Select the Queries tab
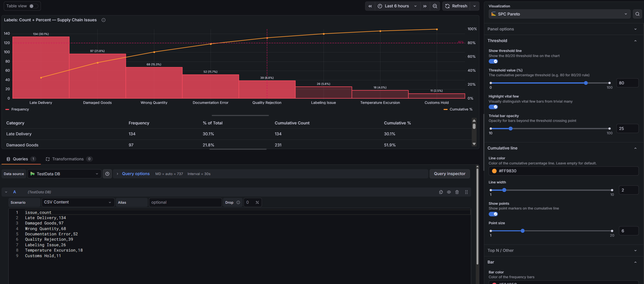The image size is (644, 284). pos(20,159)
